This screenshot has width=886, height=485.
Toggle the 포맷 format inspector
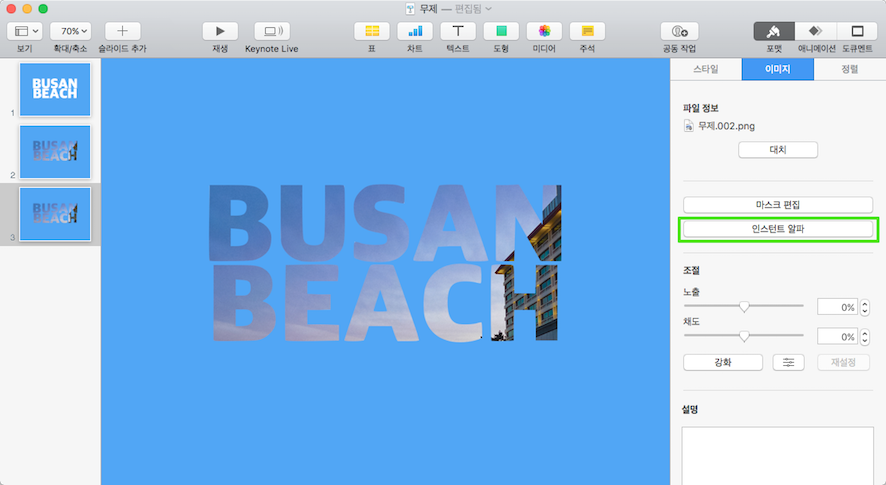774,31
